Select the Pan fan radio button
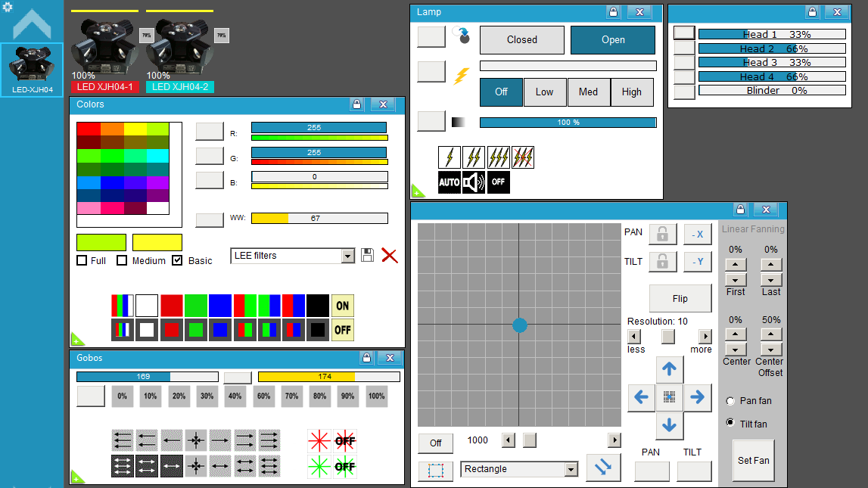The height and width of the screenshot is (488, 868). [730, 400]
